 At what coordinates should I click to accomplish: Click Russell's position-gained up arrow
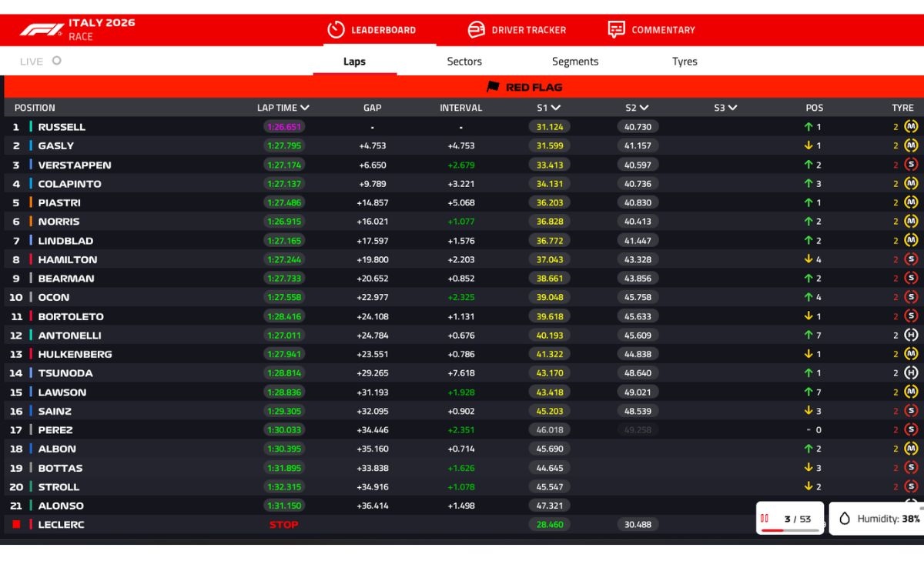pos(808,127)
